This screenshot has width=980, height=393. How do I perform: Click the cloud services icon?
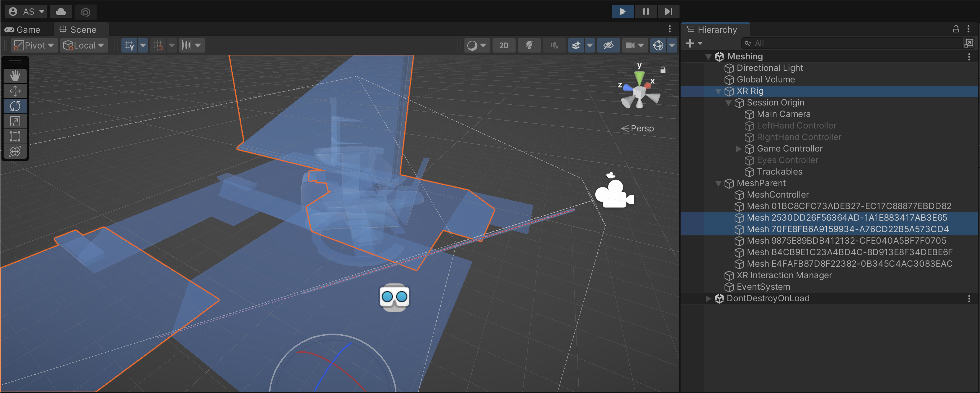[x=61, y=12]
